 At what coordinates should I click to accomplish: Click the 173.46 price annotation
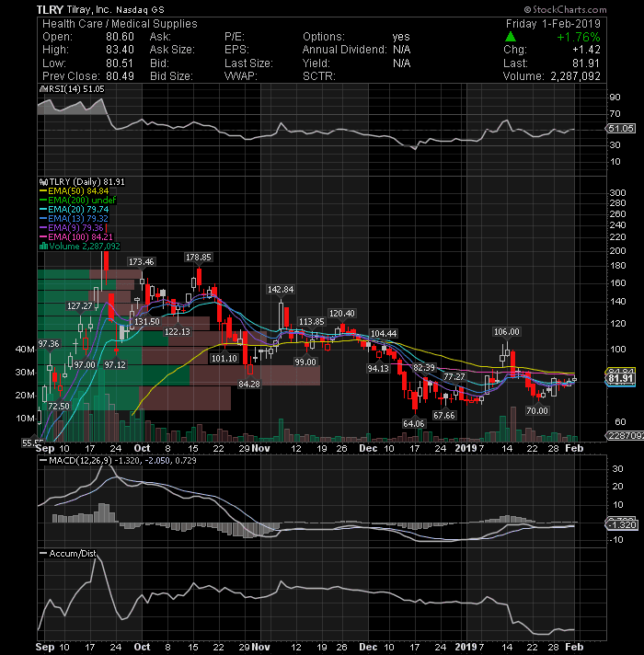point(141,262)
